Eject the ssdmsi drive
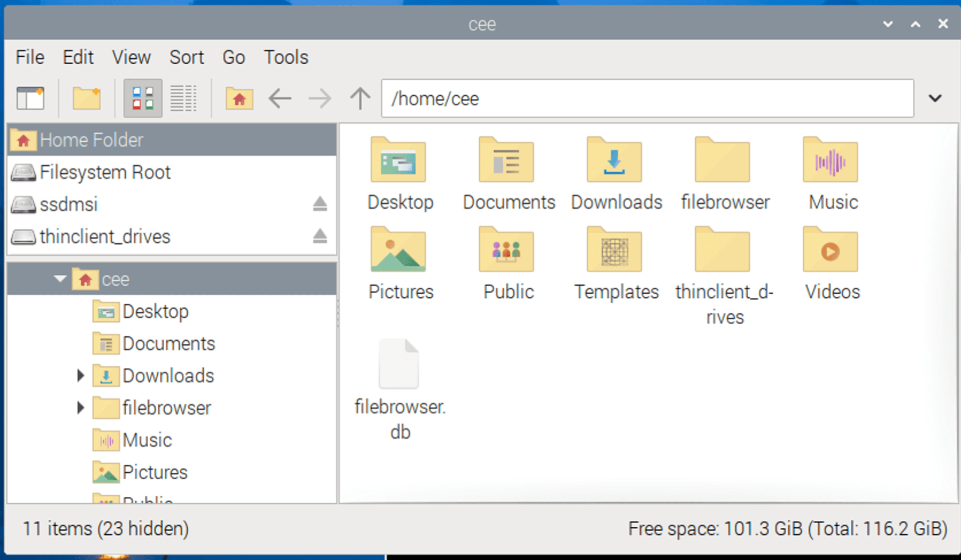 (320, 204)
